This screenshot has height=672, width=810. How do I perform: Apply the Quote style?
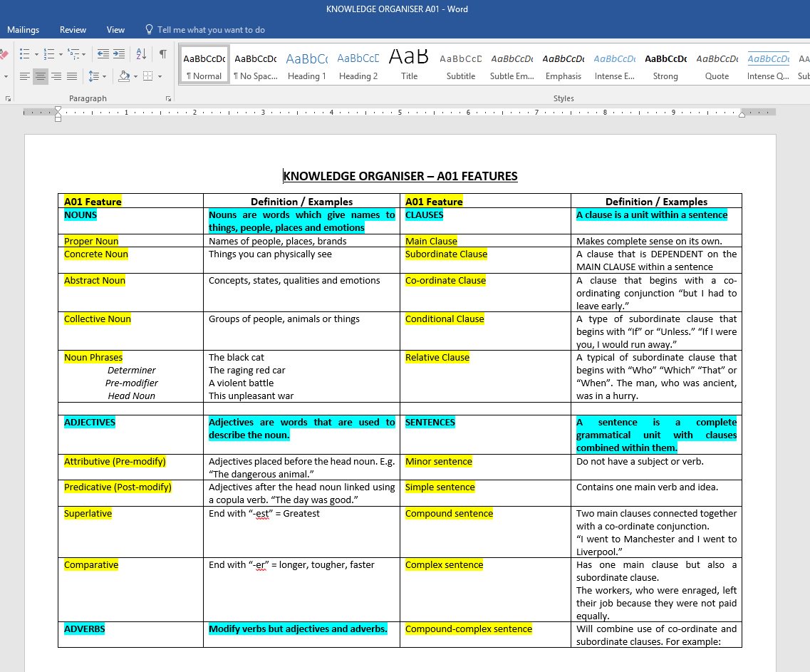tap(717, 64)
